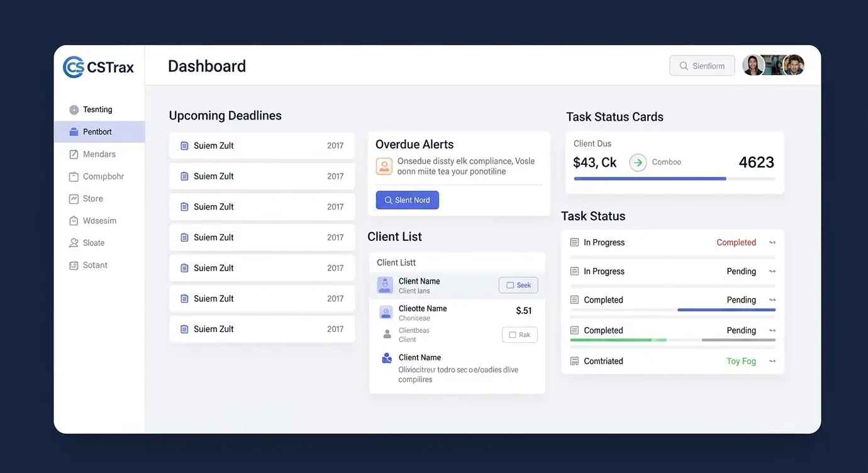Expand the Toy Fog row arrow
This screenshot has width=868, height=473.
coord(772,362)
